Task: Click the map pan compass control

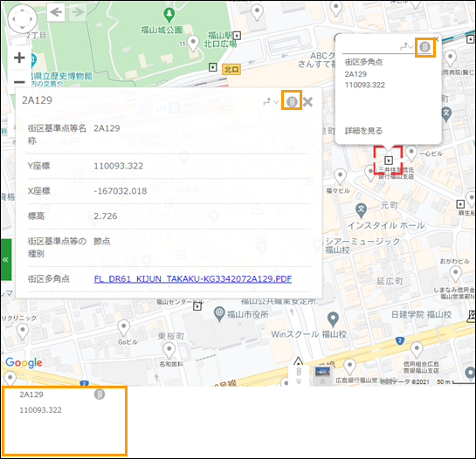Action: click(x=22, y=19)
